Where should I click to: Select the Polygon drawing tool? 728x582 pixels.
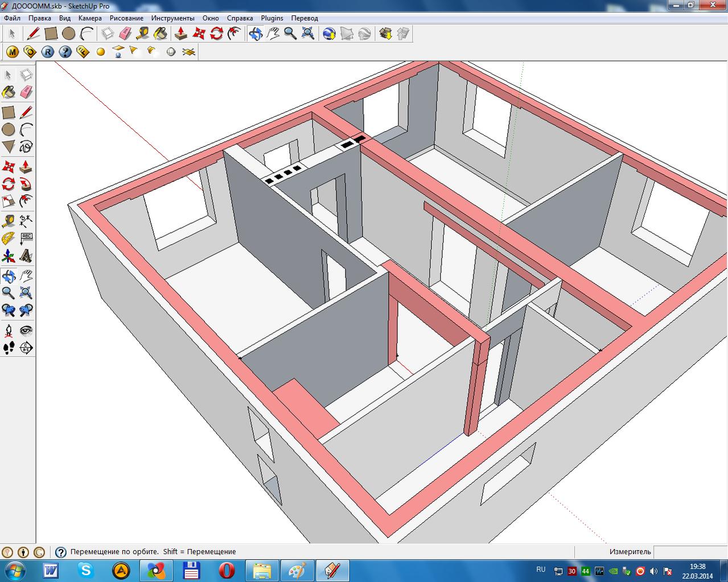click(x=9, y=147)
